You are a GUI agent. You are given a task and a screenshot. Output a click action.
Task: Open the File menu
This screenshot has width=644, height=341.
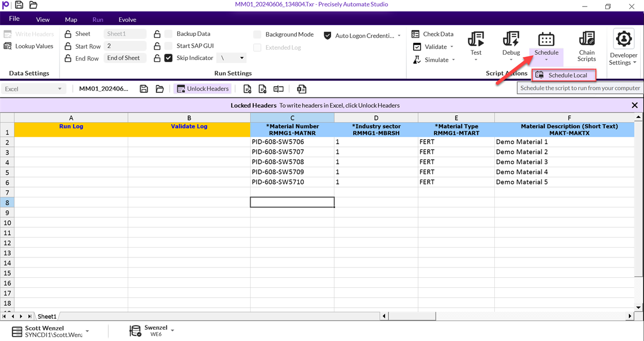pos(14,19)
